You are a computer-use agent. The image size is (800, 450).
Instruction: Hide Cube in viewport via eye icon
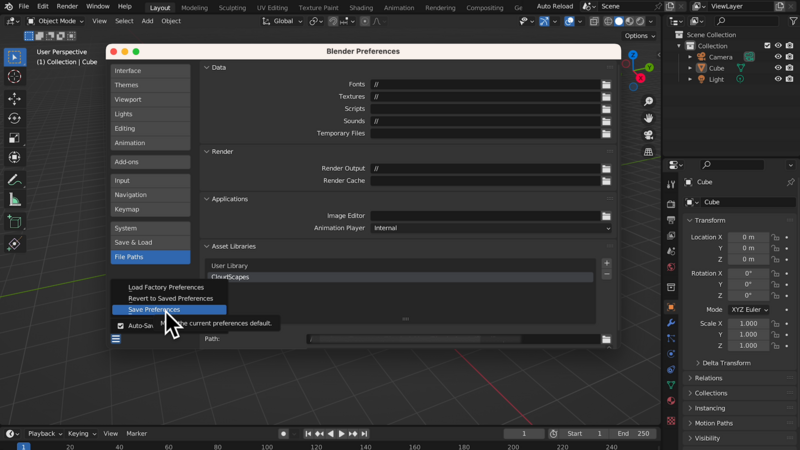click(x=778, y=68)
